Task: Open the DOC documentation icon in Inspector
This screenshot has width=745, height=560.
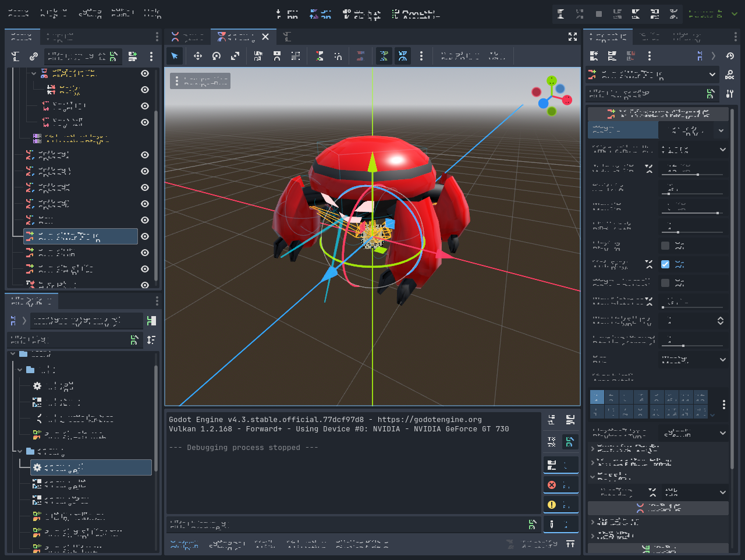Action: click(729, 75)
